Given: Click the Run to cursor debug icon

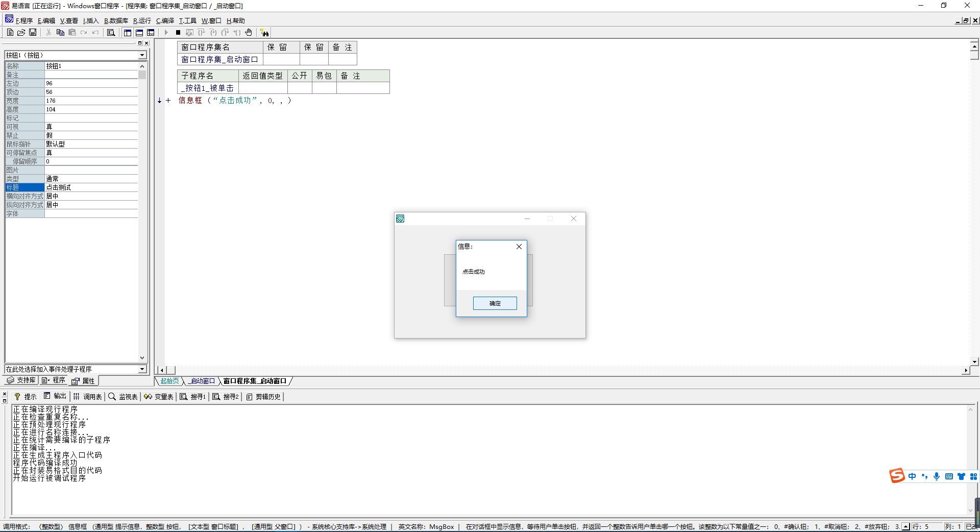Looking at the screenshot, I should [237, 32].
